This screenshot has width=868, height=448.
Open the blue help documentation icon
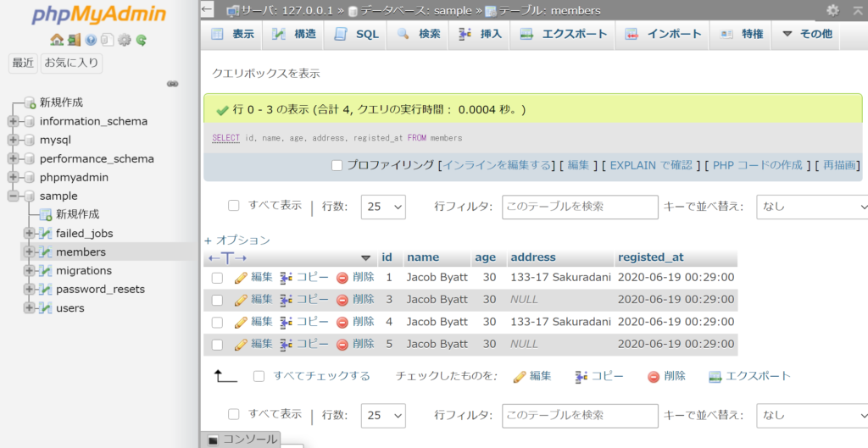tap(91, 40)
